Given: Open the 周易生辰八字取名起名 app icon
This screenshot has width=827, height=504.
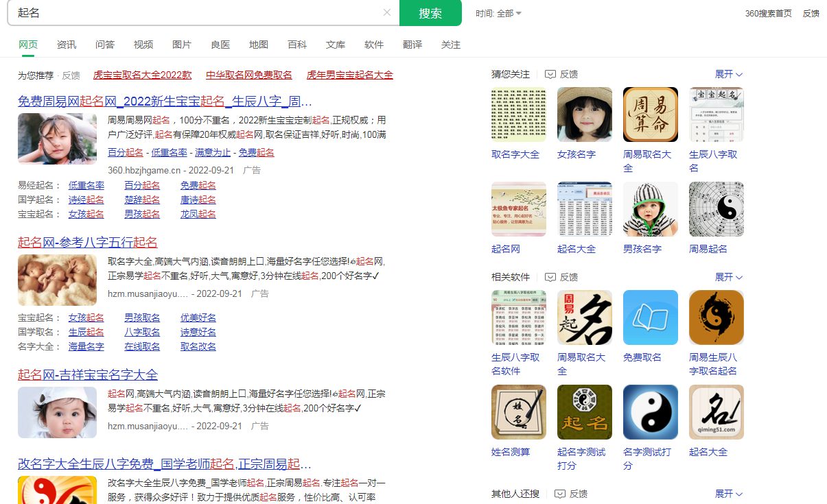Looking at the screenshot, I should [717, 317].
